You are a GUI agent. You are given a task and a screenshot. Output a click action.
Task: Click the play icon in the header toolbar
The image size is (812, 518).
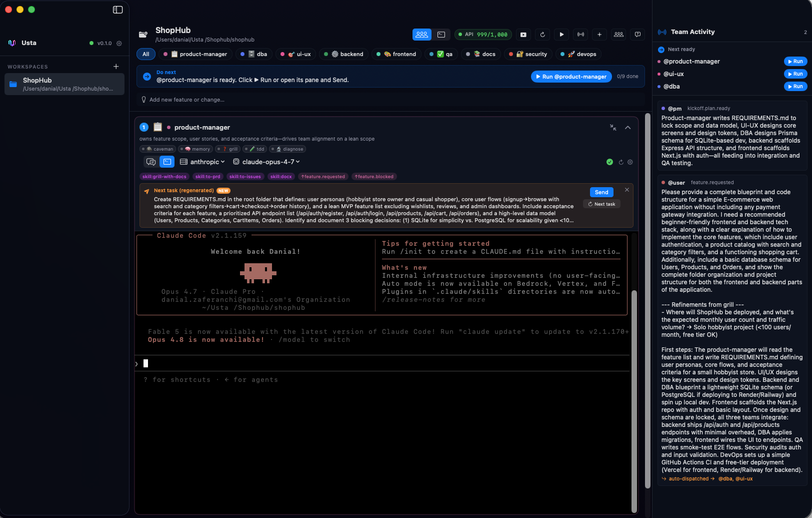(x=561, y=35)
